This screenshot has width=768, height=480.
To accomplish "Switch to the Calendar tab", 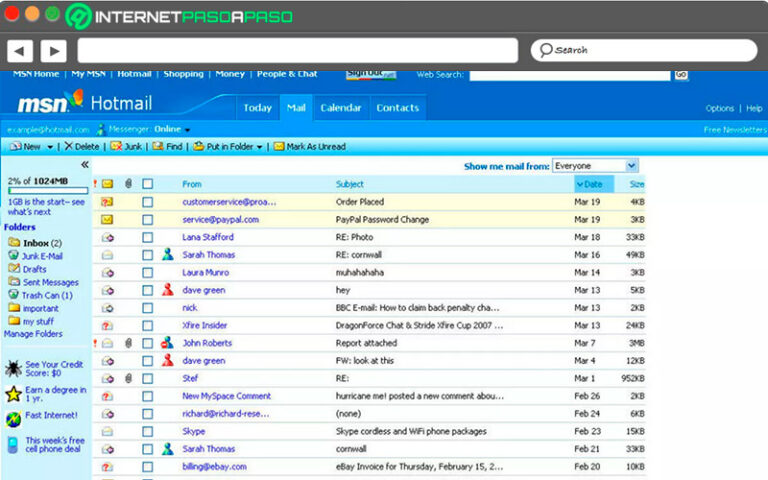I will pos(341,107).
